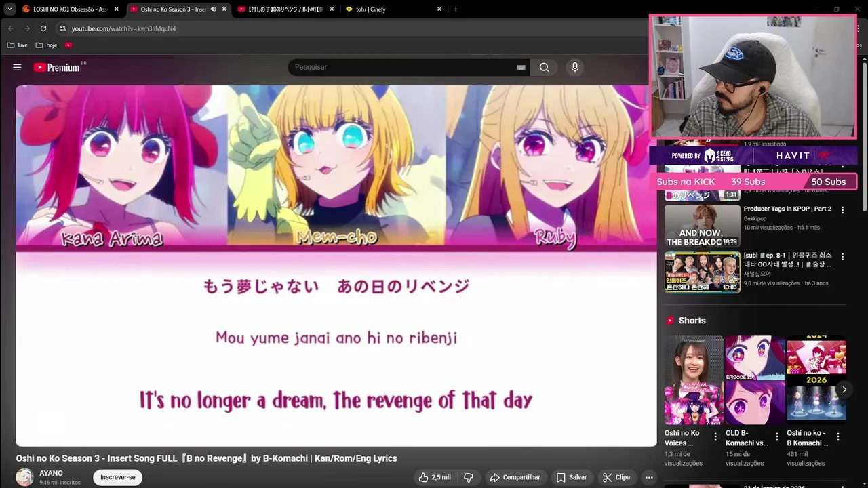Open Producer Tags in KPOP title
Viewport: 868px width, 488px height.
coord(787,209)
